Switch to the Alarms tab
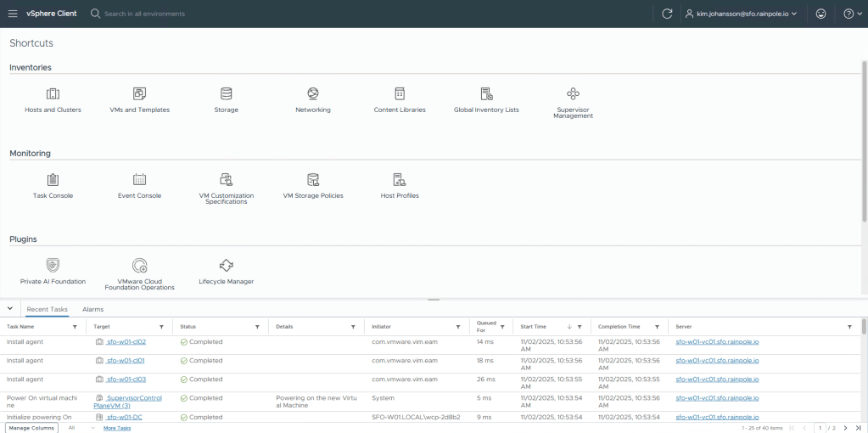The height and width of the screenshot is (433, 868). (x=92, y=310)
